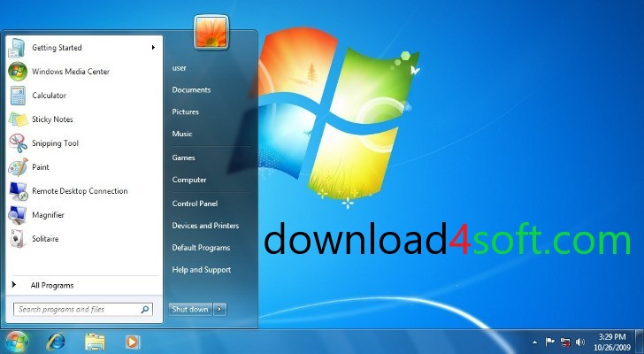Show hidden tray icons arrow

coord(534,342)
